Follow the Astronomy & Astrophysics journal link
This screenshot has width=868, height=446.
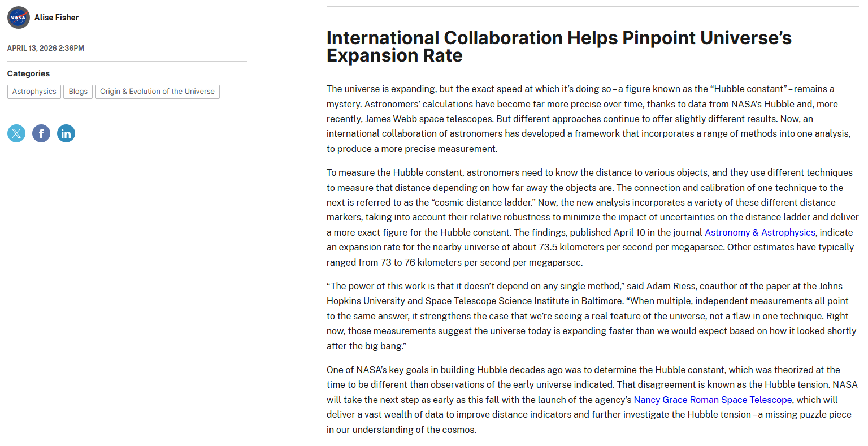click(x=759, y=232)
